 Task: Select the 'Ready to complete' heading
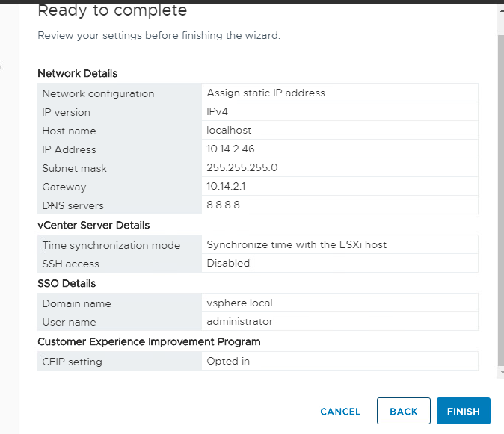(x=112, y=10)
